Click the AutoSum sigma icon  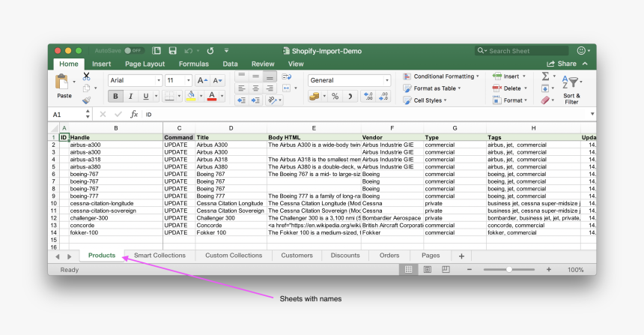click(545, 76)
